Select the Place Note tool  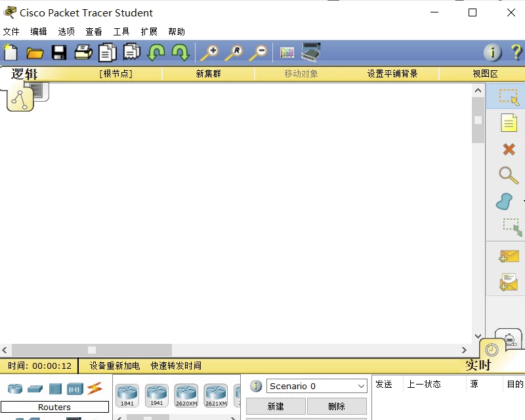click(x=509, y=123)
